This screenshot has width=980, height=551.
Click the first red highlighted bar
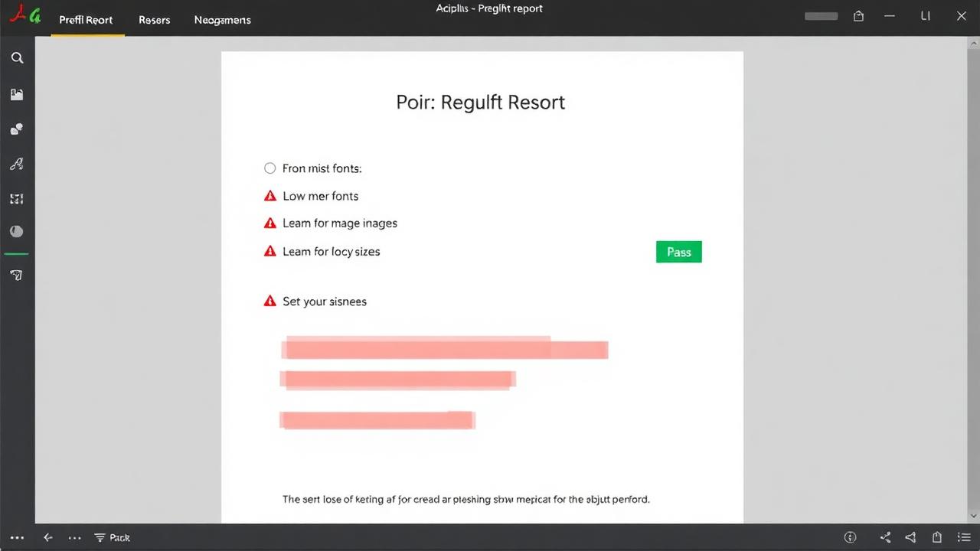pos(445,348)
